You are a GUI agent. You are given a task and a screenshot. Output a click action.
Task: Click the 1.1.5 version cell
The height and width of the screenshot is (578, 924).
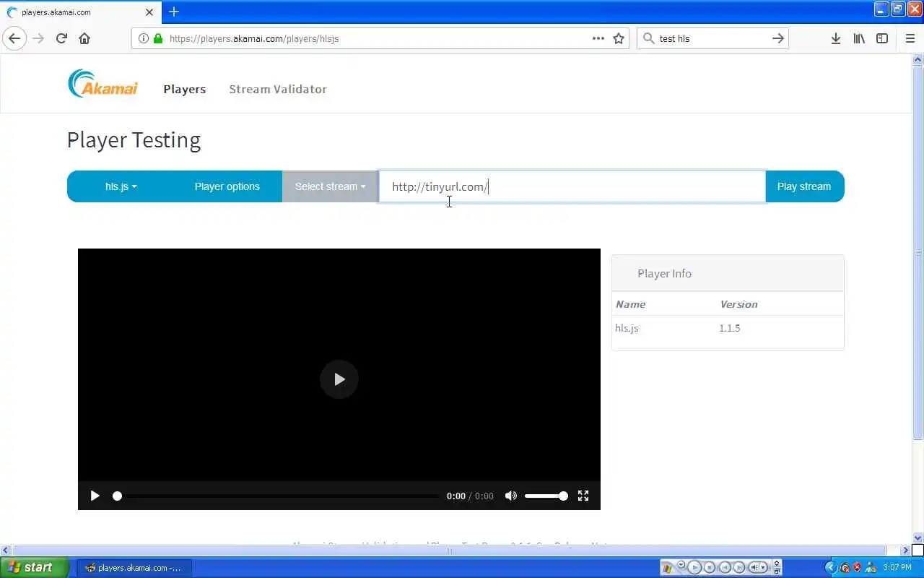click(x=730, y=328)
